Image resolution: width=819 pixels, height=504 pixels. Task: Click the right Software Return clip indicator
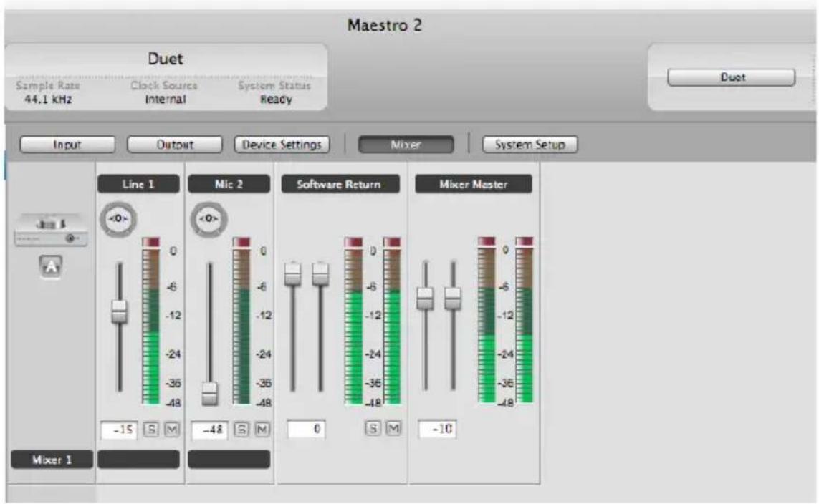392,243
